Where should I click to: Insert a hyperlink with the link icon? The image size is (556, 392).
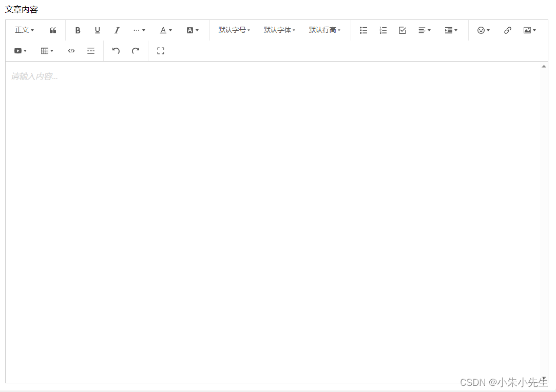[x=507, y=30]
